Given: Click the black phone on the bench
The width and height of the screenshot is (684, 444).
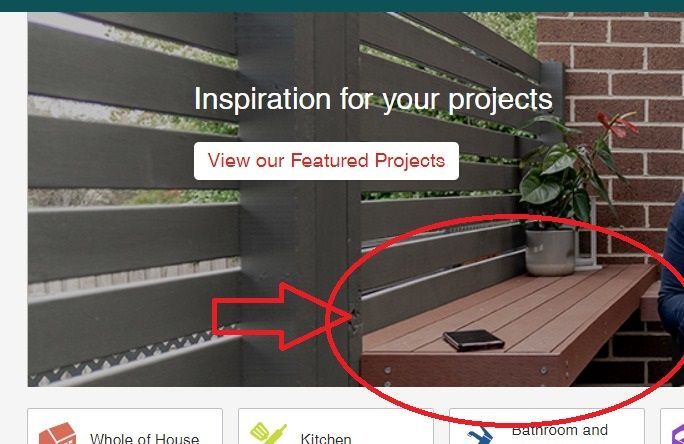Looking at the screenshot, I should (474, 340).
